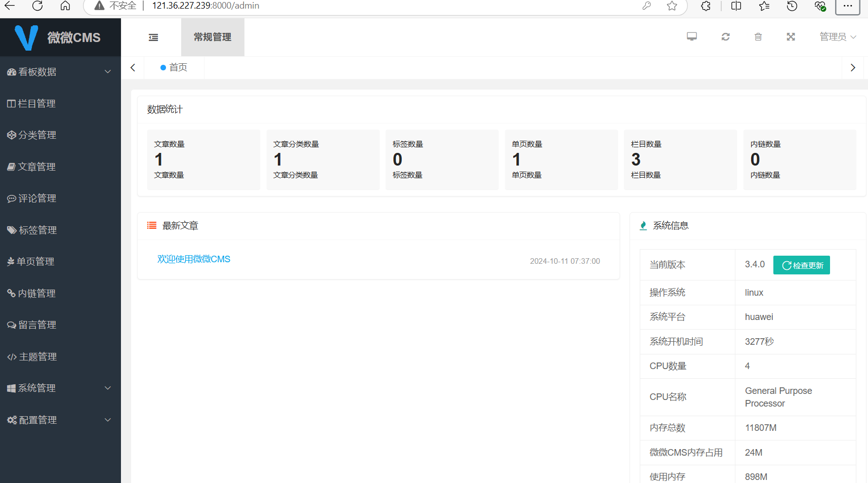Open the browser extensions puzzle icon
Viewport: 868px width, 483px height.
click(706, 6)
